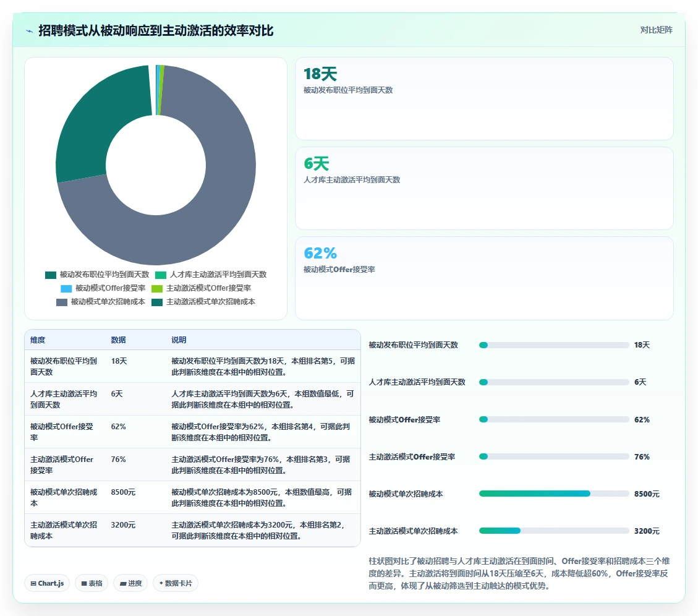The image size is (698, 616).
Task: Click table cell 18天
Action: 119,361
